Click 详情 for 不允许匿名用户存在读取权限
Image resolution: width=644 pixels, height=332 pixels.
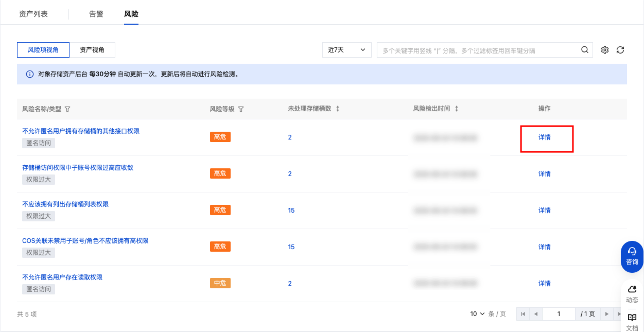(x=544, y=284)
